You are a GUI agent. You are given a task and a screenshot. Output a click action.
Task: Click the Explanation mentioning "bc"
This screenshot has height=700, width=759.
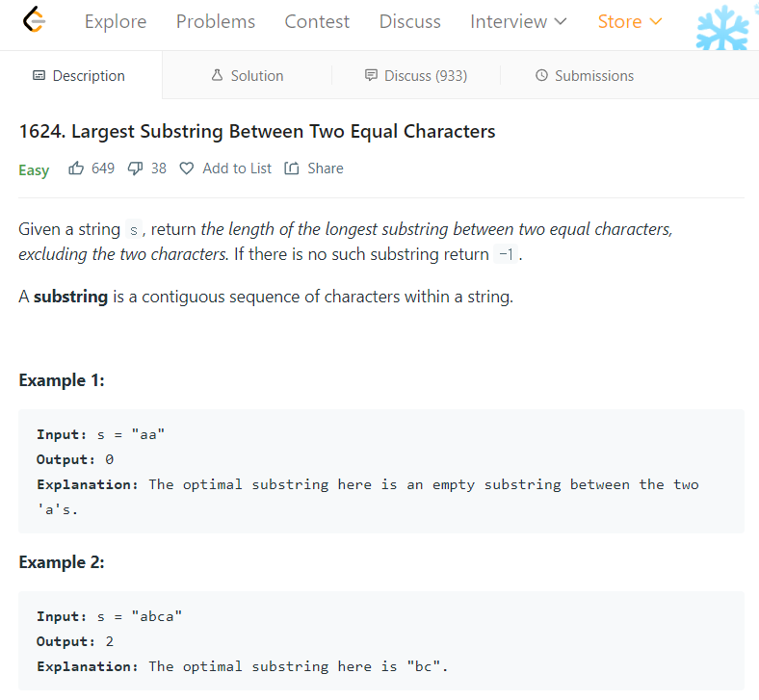(x=243, y=666)
